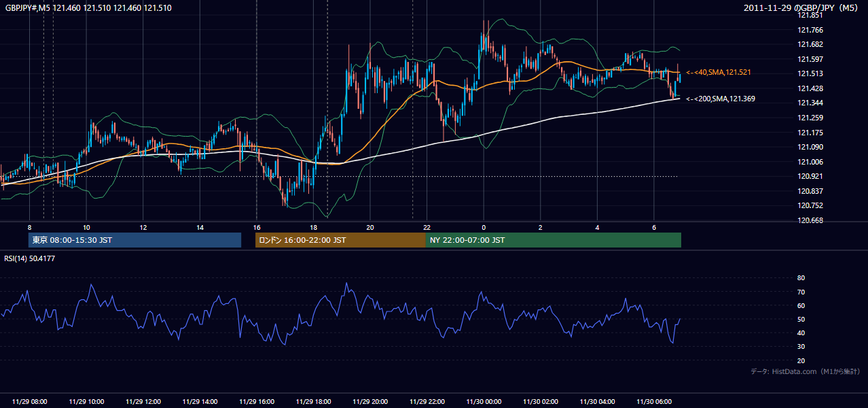Click the bottom time label 11/29 16:00
868x408 pixels.
(x=257, y=401)
